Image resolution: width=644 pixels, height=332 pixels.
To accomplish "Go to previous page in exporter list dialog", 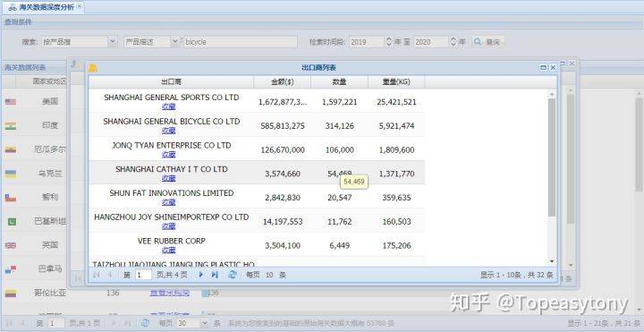I will point(110,275).
